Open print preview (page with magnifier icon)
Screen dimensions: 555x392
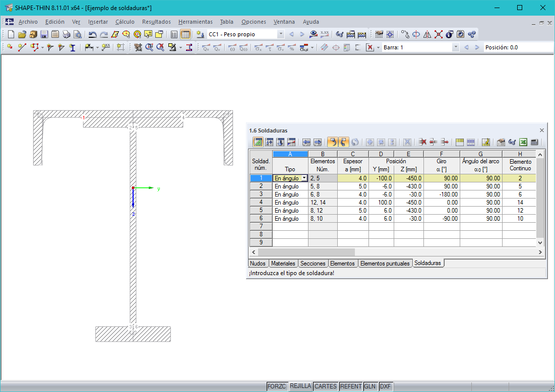78,34
